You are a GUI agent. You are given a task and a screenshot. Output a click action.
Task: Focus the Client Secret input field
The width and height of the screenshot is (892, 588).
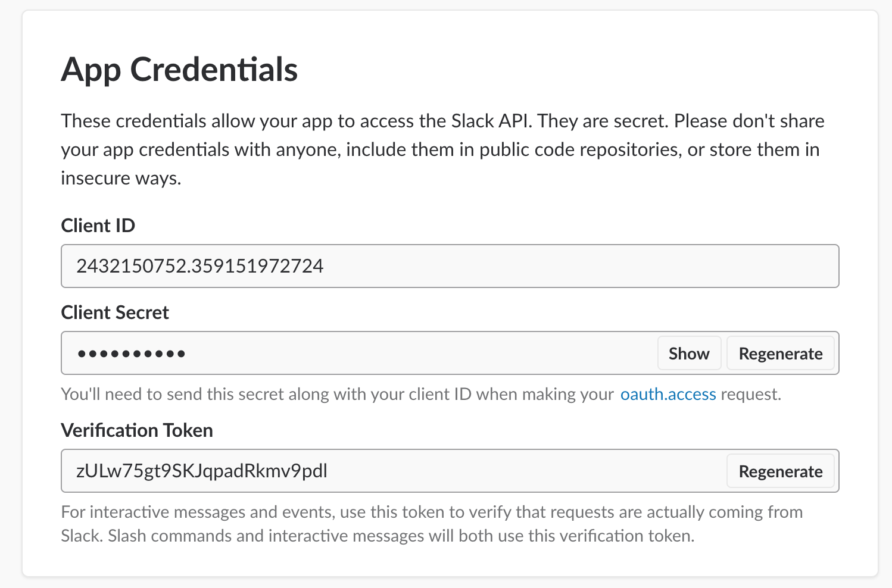417,354
